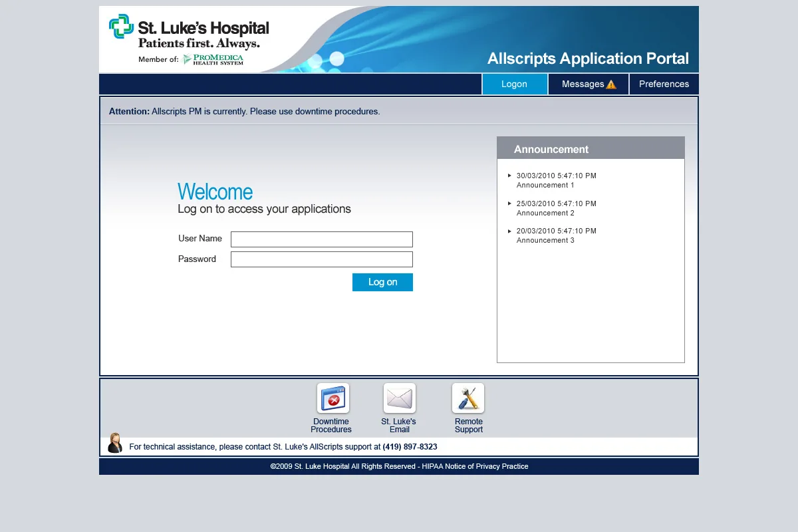798x532 pixels.
Task: Click the 30/03/2010 5:47:10 PM timestamp
Action: point(557,176)
